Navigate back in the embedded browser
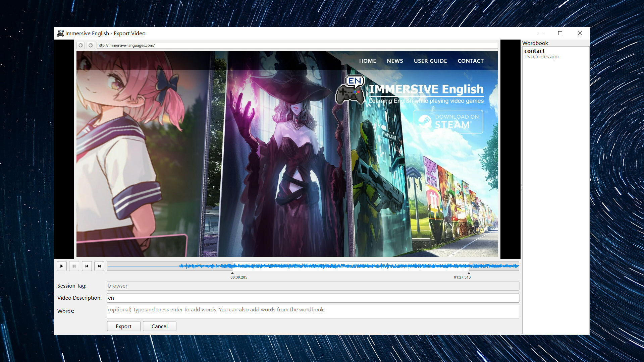 (x=80, y=45)
